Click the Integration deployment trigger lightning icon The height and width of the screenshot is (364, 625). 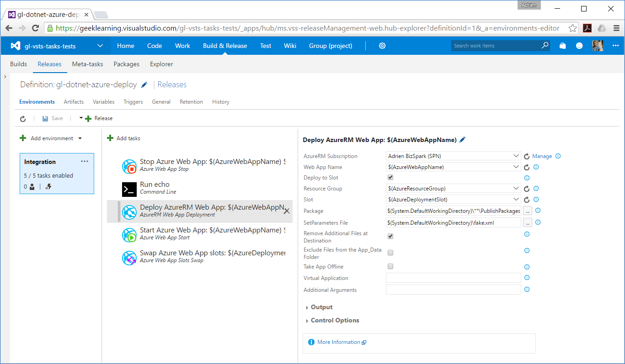click(48, 186)
